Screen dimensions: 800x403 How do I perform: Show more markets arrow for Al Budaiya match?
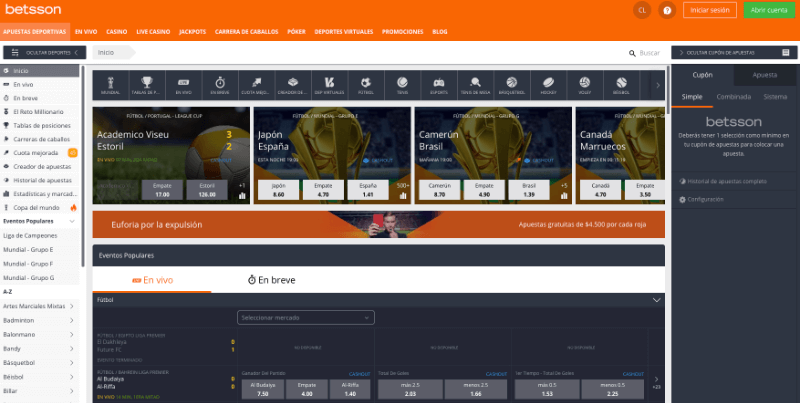(656, 379)
